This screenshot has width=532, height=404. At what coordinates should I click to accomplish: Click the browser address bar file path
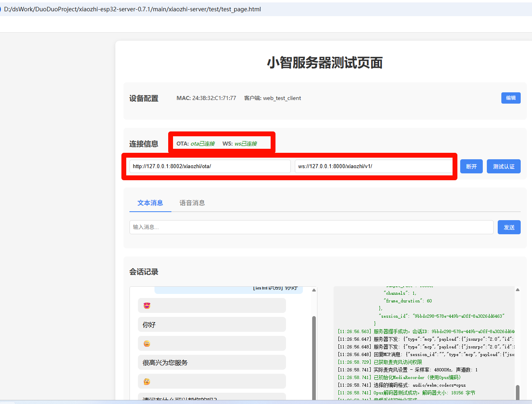click(132, 9)
